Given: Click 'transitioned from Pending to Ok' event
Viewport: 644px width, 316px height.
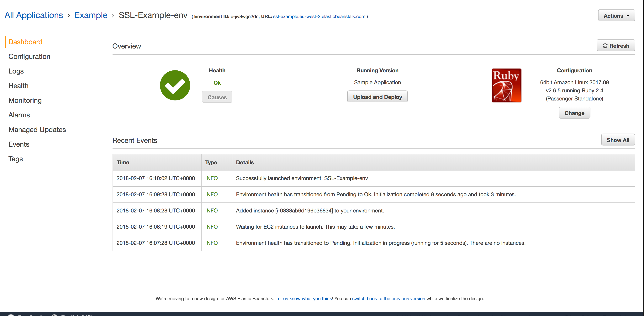Looking at the screenshot, I should (376, 194).
